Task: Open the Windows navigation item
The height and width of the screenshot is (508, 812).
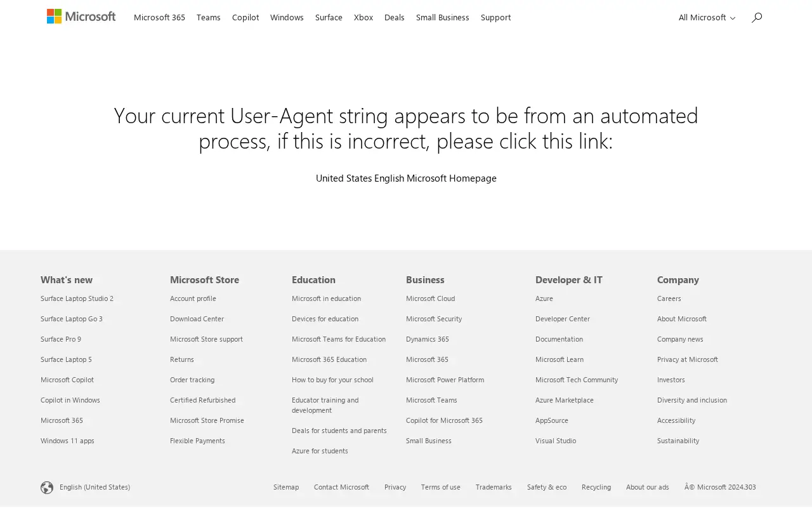Action: [287, 18]
